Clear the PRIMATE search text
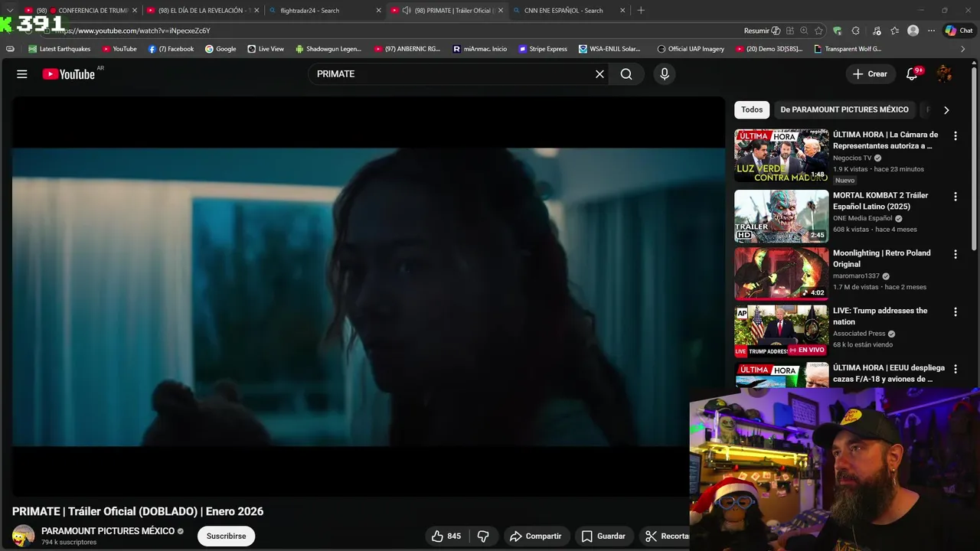The height and width of the screenshot is (551, 980). coord(599,74)
